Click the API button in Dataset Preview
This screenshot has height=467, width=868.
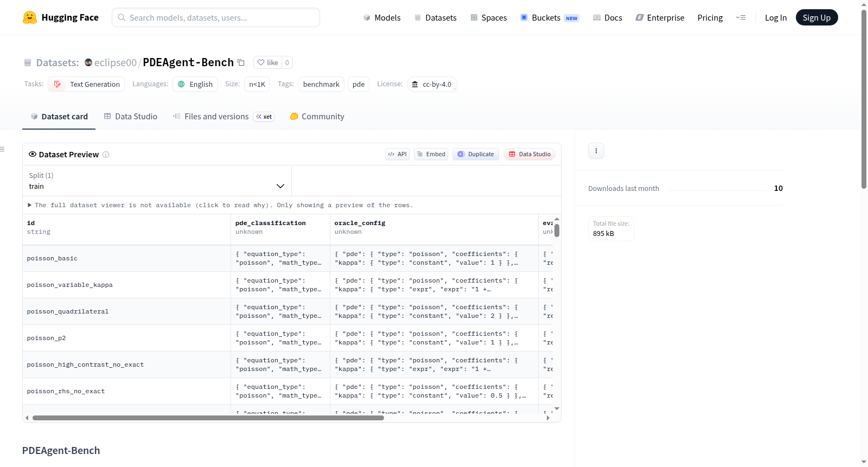coord(397,154)
